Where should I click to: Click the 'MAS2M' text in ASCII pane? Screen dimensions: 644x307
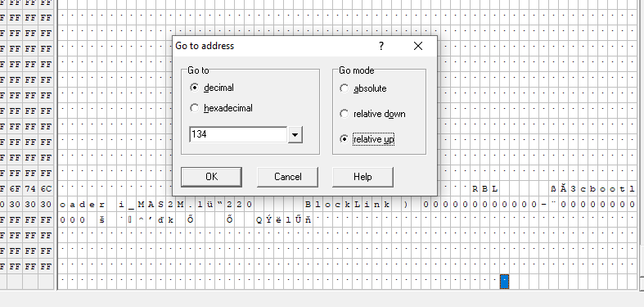tap(161, 204)
